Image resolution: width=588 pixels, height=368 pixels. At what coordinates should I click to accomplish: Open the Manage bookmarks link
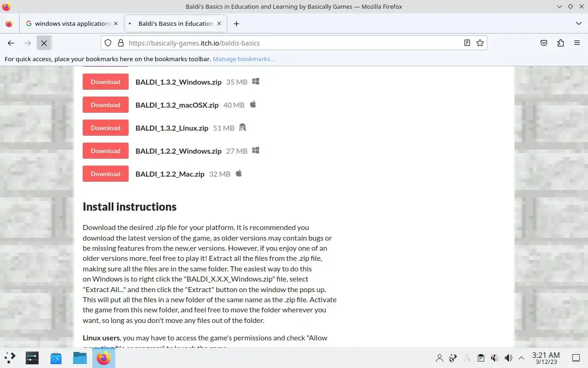coord(243,59)
